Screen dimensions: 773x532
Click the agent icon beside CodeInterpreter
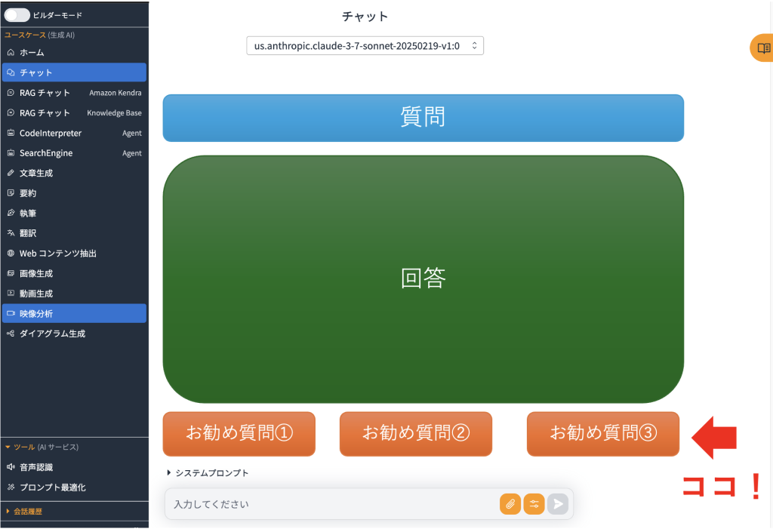click(x=11, y=133)
